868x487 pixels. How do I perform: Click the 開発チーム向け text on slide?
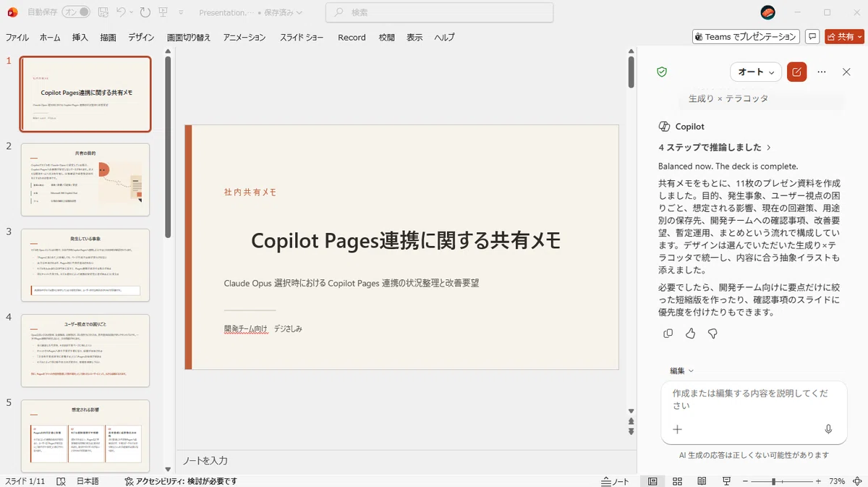246,329
